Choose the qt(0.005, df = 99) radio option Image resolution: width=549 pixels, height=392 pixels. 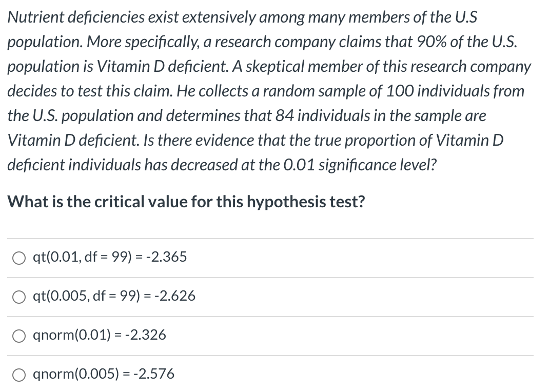pos(19,297)
